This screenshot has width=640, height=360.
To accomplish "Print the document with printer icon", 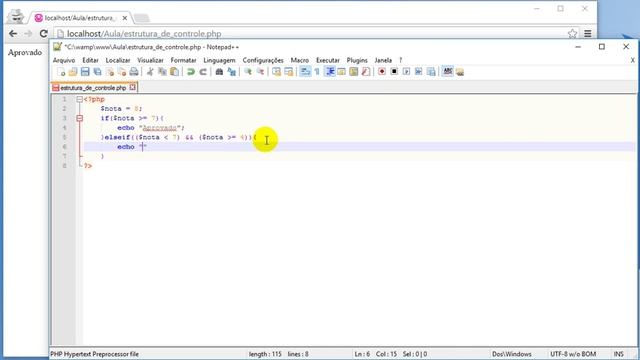I will click(133, 72).
